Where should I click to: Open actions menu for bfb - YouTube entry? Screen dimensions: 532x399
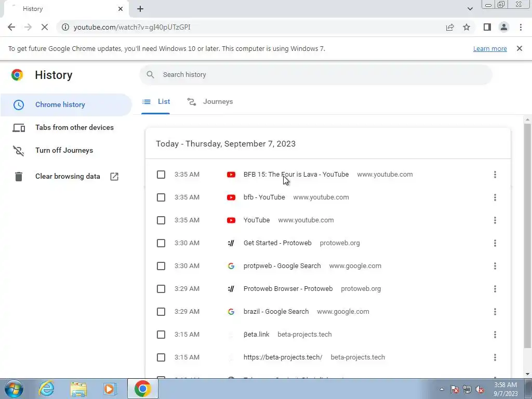(495, 197)
